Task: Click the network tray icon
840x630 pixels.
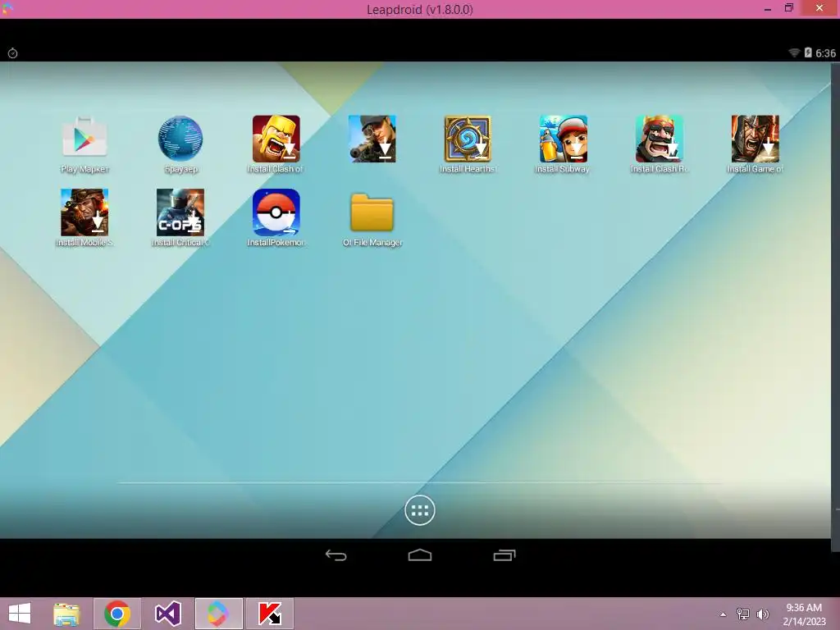Action: [x=743, y=614]
